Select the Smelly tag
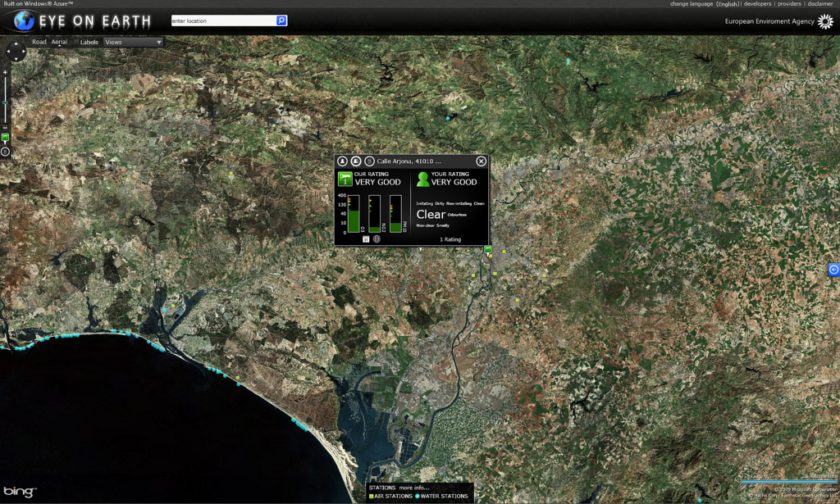 443,225
